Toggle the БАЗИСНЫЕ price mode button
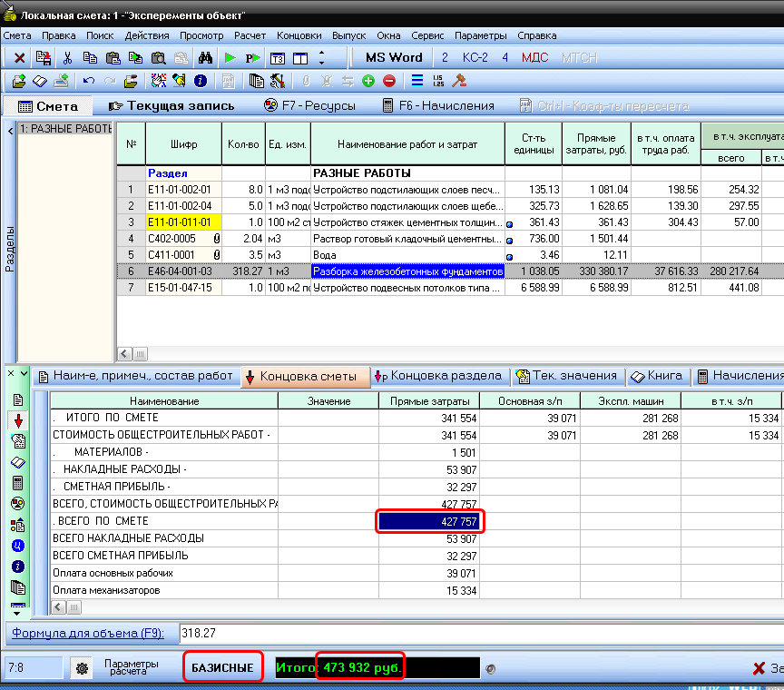Screen dimensions: 784x690 click(222, 668)
